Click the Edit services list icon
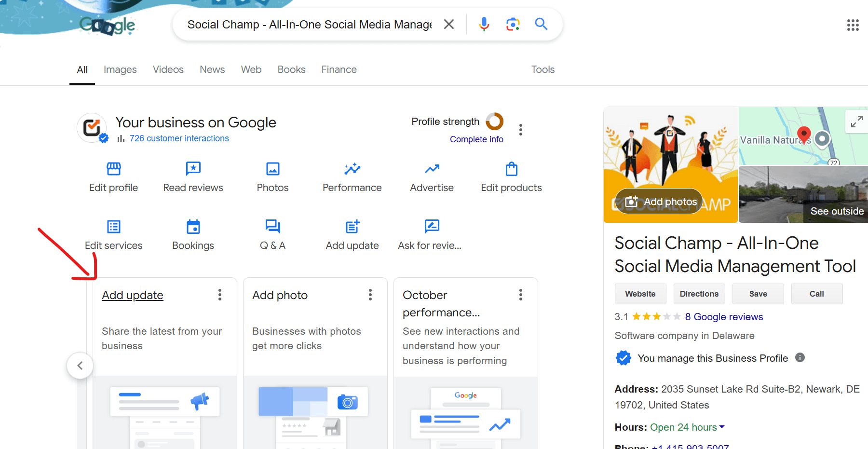 [x=114, y=227]
